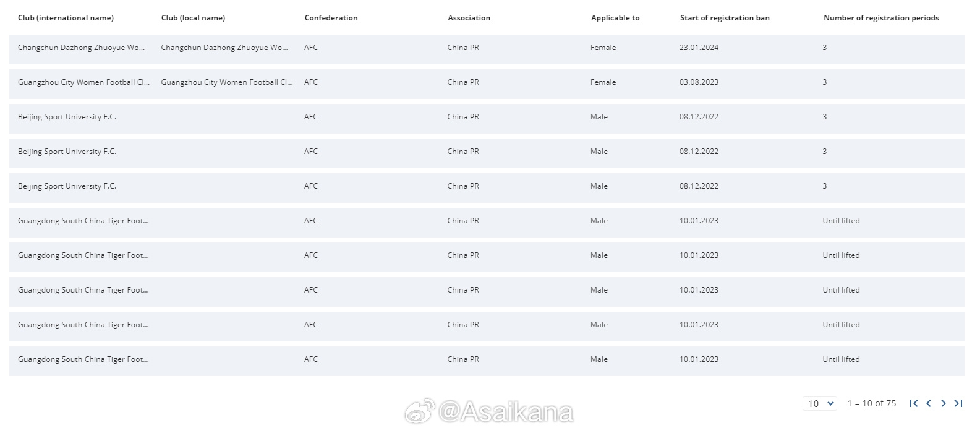The image size is (980, 433).
Task: Click the 03.08.2023 ban start date
Action: click(699, 82)
